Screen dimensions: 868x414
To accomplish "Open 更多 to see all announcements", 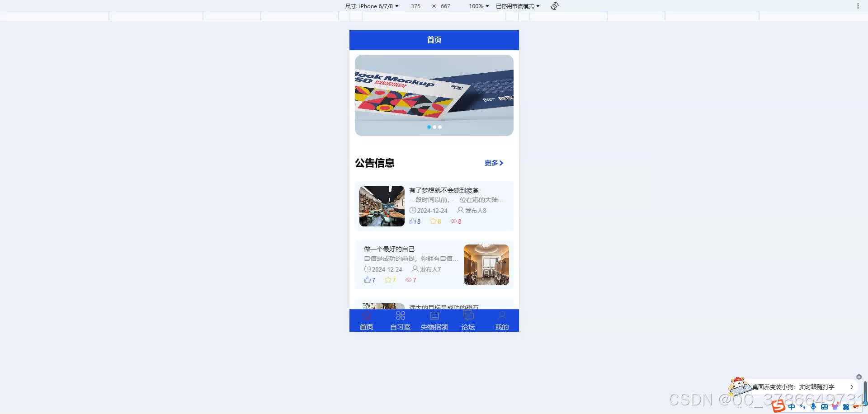I will (492, 163).
